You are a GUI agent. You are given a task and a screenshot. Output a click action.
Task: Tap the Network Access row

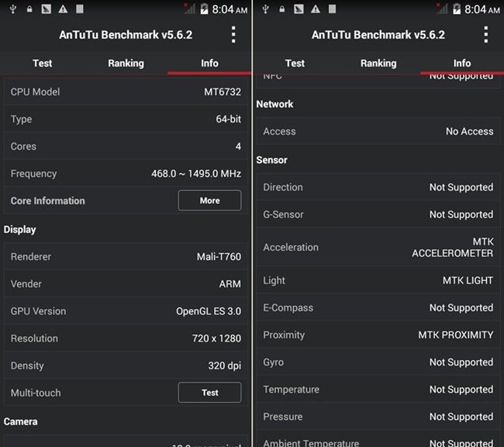[x=378, y=131]
